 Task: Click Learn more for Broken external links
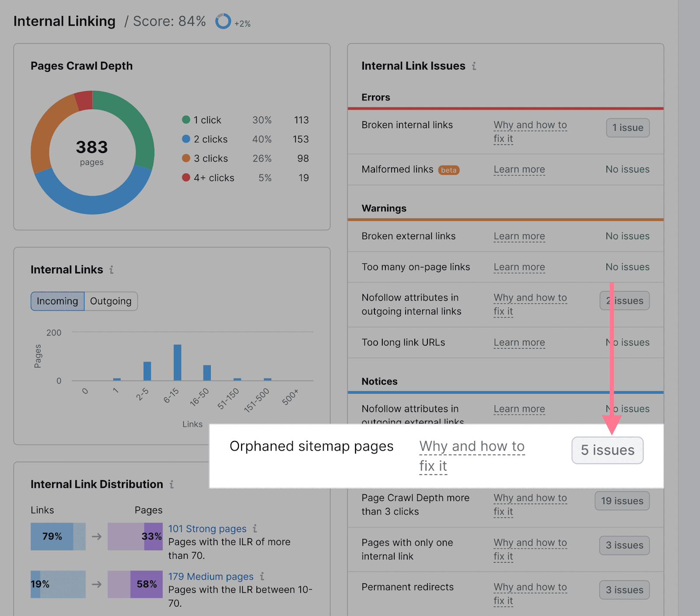pos(519,236)
